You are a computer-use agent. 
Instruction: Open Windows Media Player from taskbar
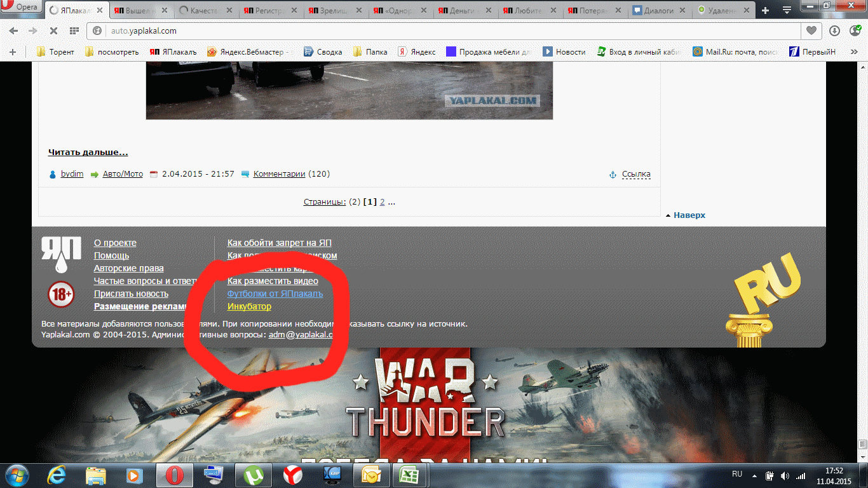click(135, 475)
